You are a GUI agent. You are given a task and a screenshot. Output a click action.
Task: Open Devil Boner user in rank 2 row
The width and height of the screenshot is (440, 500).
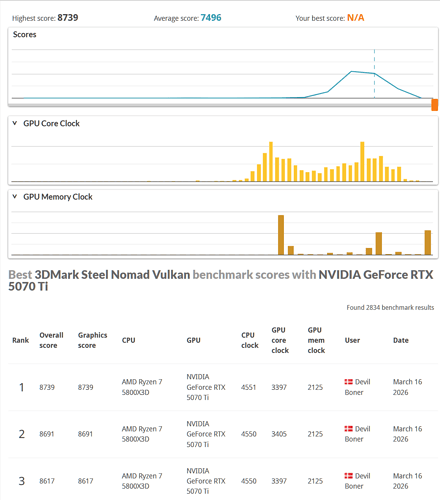point(357,434)
